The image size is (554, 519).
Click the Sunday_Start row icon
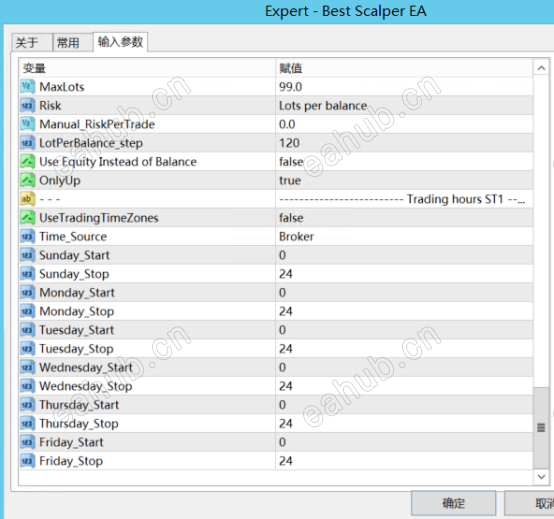(x=28, y=255)
